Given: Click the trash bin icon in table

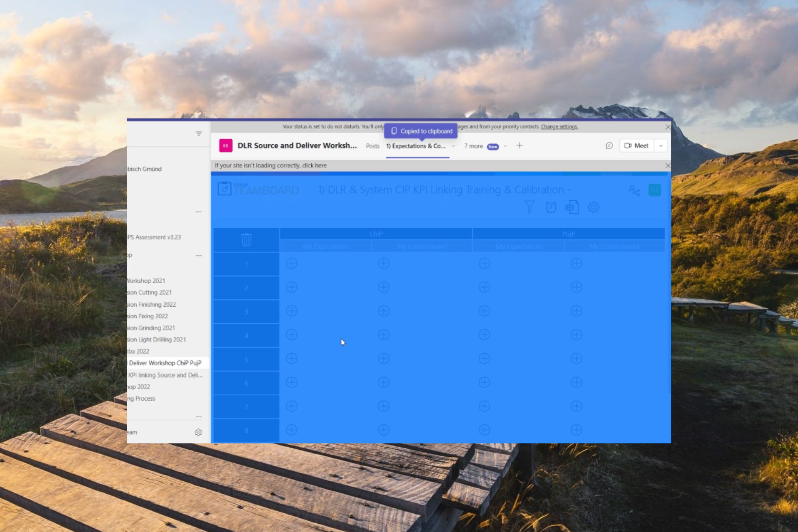Looking at the screenshot, I should coord(246,239).
